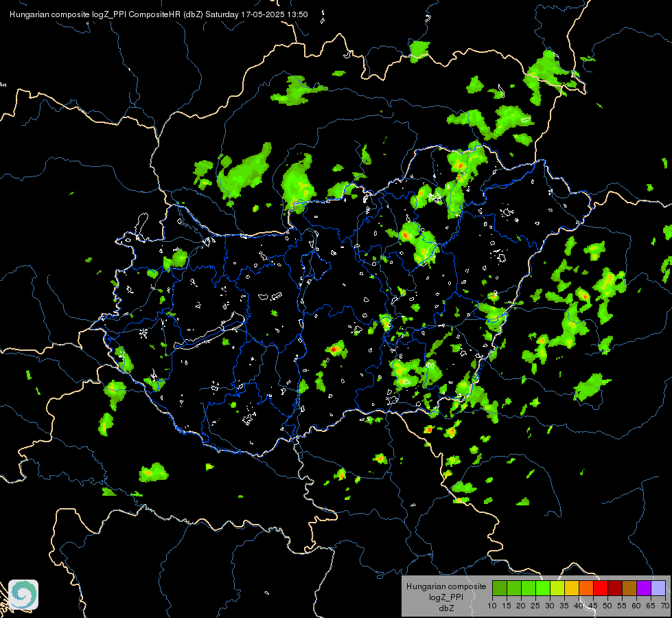This screenshot has width=672, height=618.
Task: Click the 'Hungarian composite' legend label
Action: pos(446,586)
